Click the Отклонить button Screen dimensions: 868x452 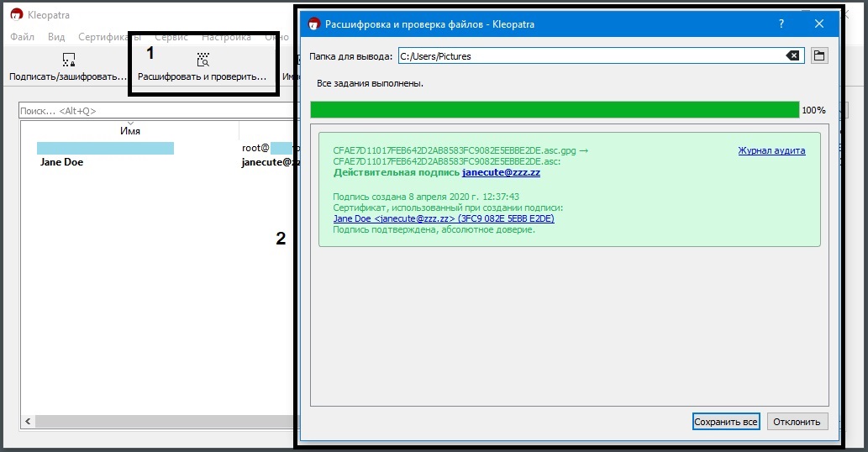click(x=797, y=422)
